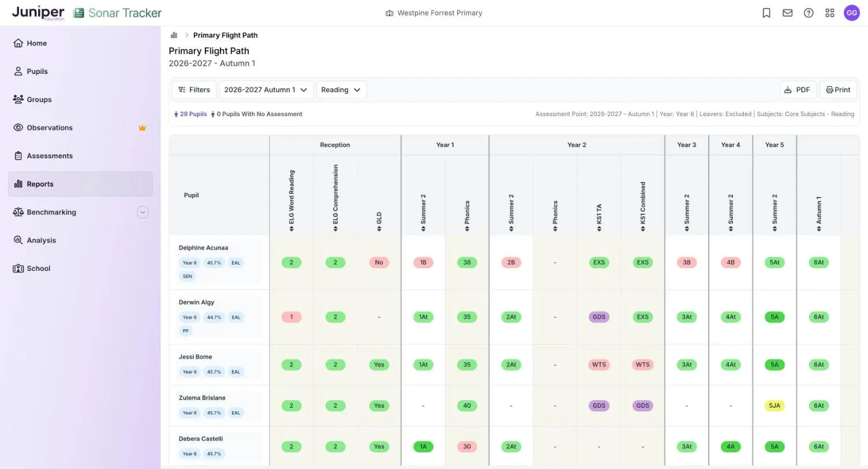
Task: Go to Home in sidebar
Action: tap(80, 43)
